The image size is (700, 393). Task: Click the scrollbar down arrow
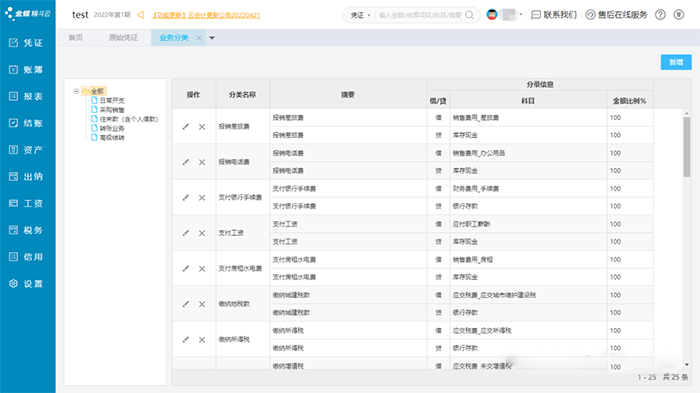[687, 365]
